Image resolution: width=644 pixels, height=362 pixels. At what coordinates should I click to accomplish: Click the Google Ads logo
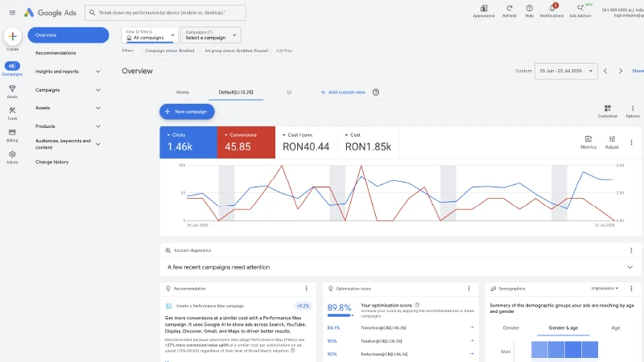[x=50, y=13]
